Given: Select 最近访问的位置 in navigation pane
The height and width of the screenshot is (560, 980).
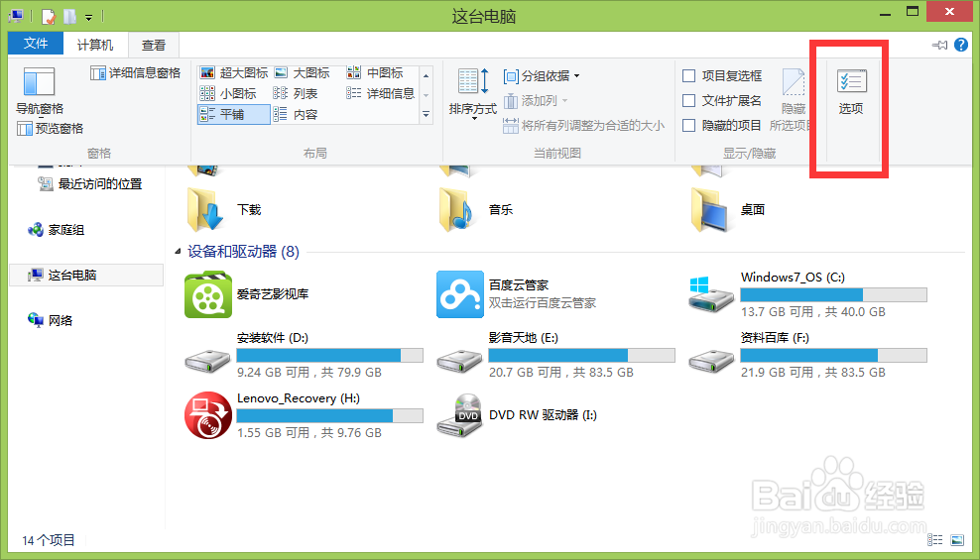Looking at the screenshot, I should coord(90,184).
